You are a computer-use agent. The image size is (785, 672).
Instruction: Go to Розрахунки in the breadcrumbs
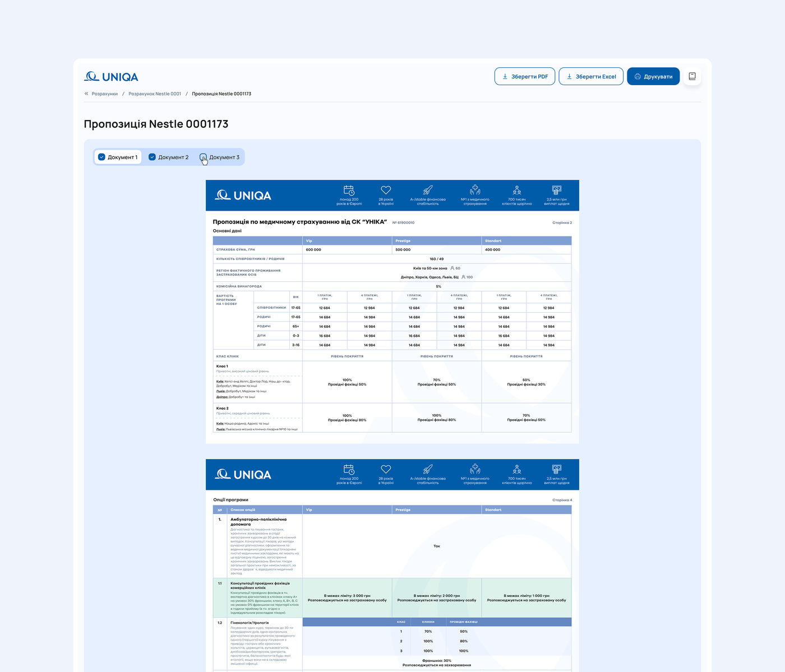coord(105,94)
